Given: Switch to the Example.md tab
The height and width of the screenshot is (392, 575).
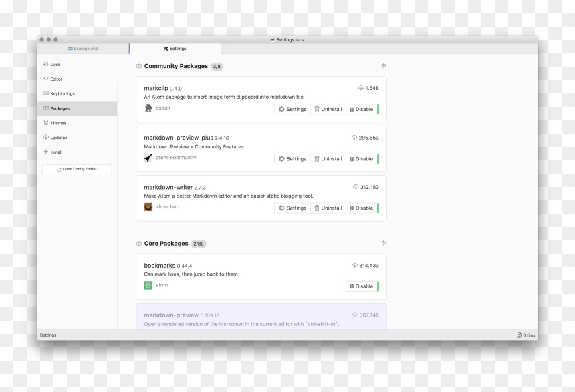Looking at the screenshot, I should pyautogui.click(x=84, y=49).
